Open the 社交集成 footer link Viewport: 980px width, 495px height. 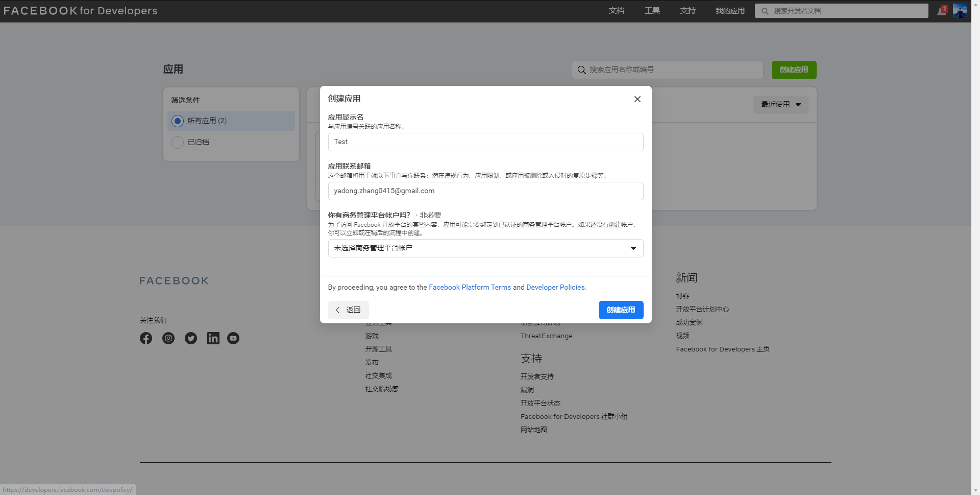click(378, 375)
